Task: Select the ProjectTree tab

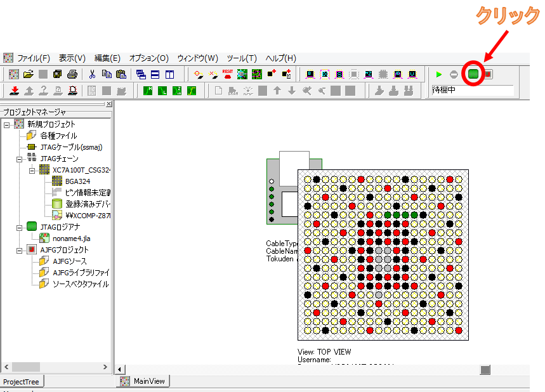Action: pos(21,382)
